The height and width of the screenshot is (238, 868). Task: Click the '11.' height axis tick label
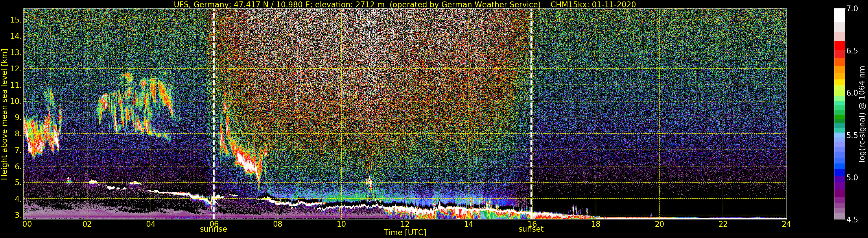click(16, 85)
